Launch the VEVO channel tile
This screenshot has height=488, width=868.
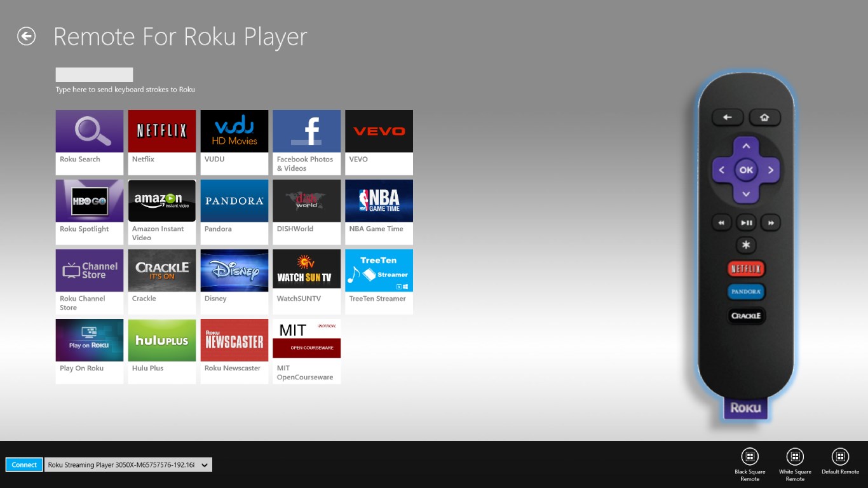tap(379, 142)
